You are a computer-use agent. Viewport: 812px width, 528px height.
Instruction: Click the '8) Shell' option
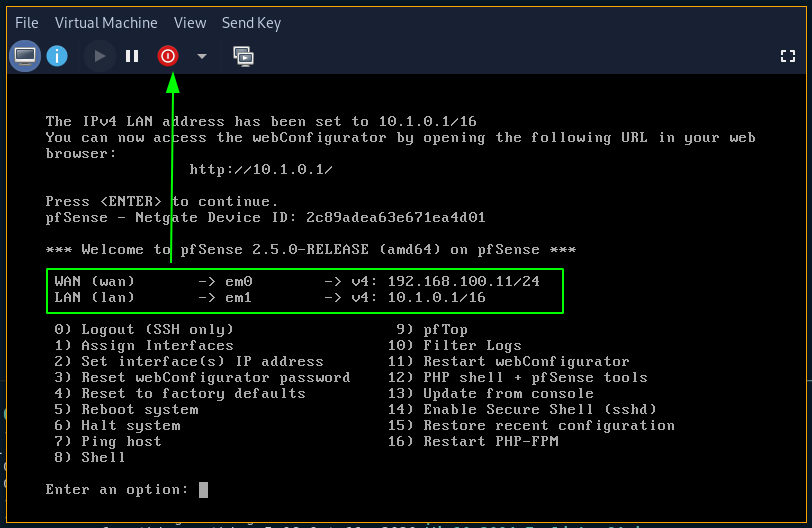[x=90, y=458]
